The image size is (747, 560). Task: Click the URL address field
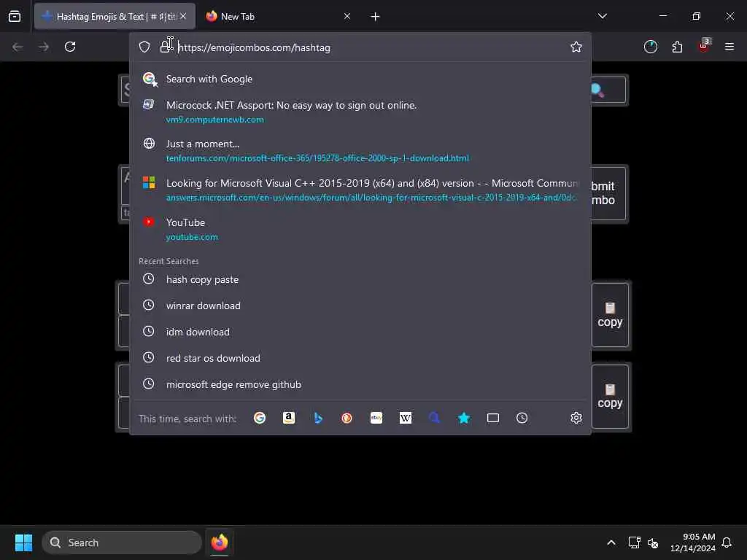click(371, 47)
